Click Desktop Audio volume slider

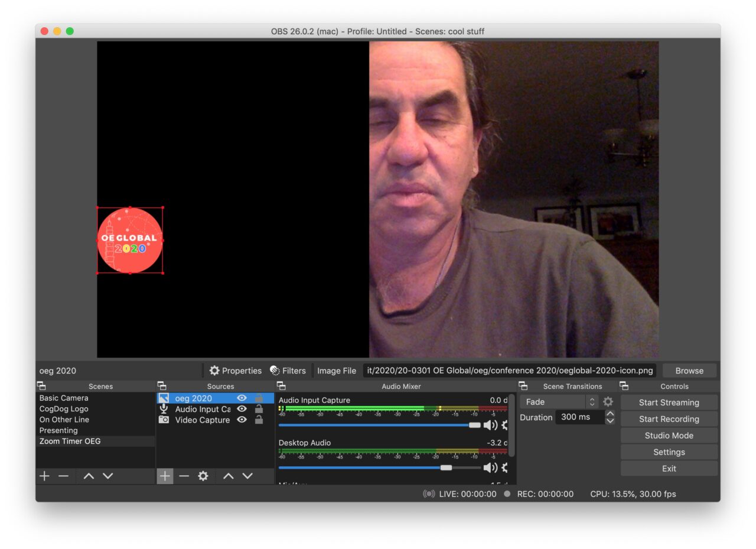point(380,467)
